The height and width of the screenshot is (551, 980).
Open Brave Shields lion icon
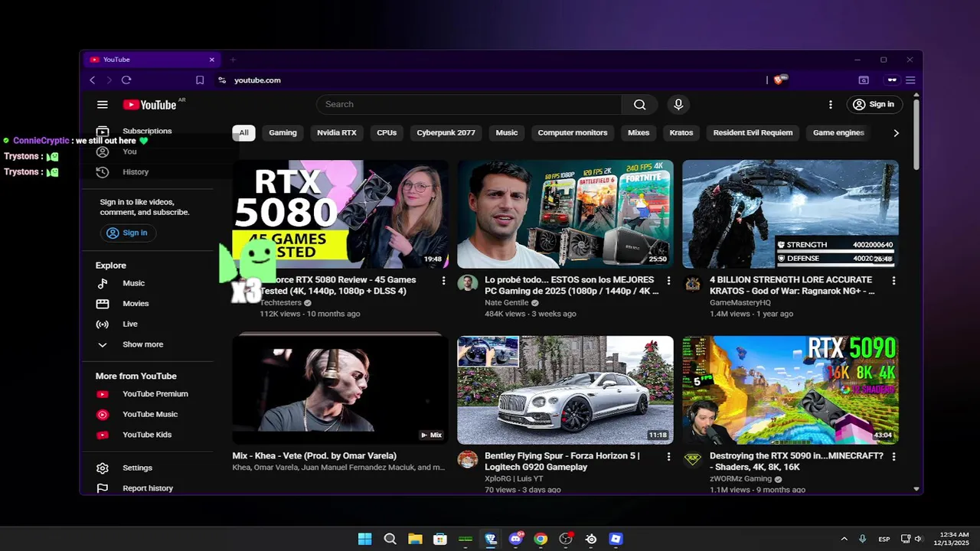pos(780,80)
